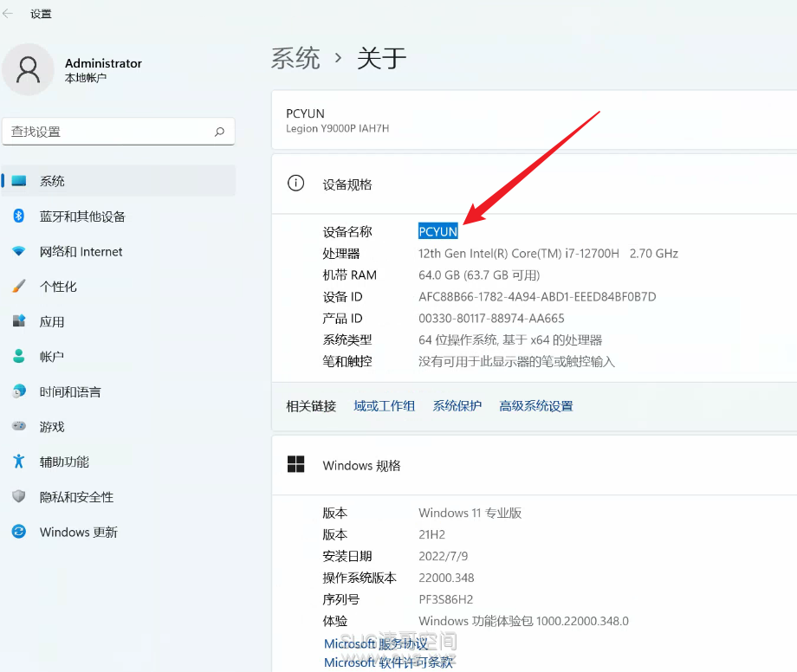This screenshot has width=797, height=672.
Task: Click the 设备名称 label
Action: click(347, 231)
